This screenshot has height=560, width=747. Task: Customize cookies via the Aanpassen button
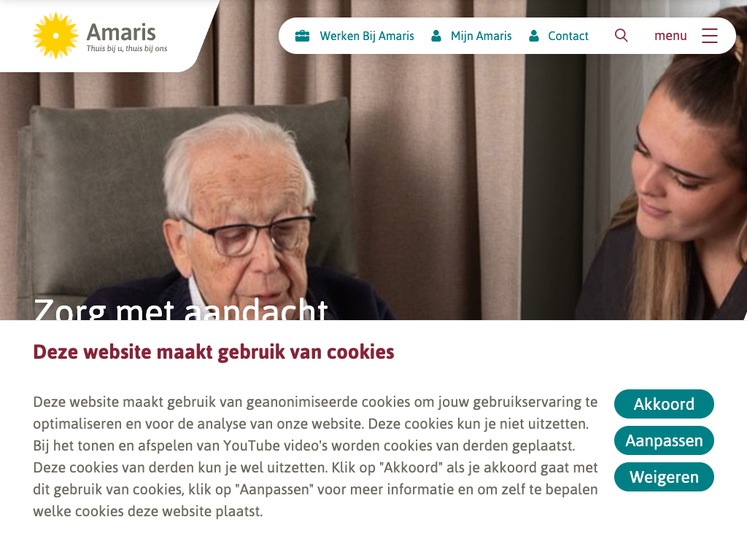pyautogui.click(x=664, y=440)
